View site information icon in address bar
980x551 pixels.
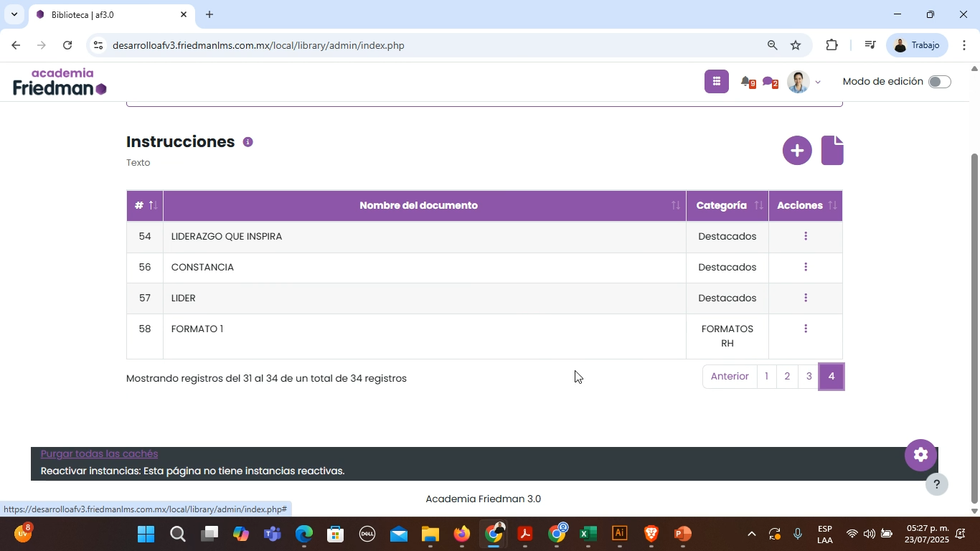98,45
